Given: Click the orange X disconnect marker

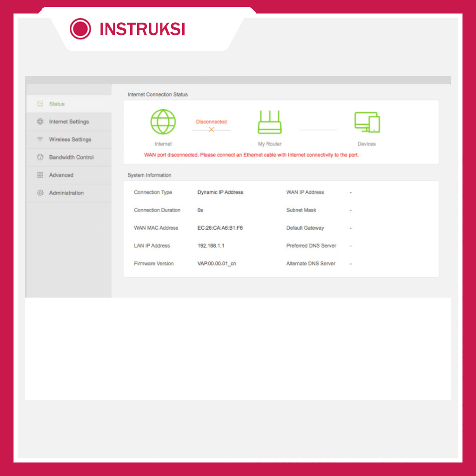Looking at the screenshot, I should [211, 130].
